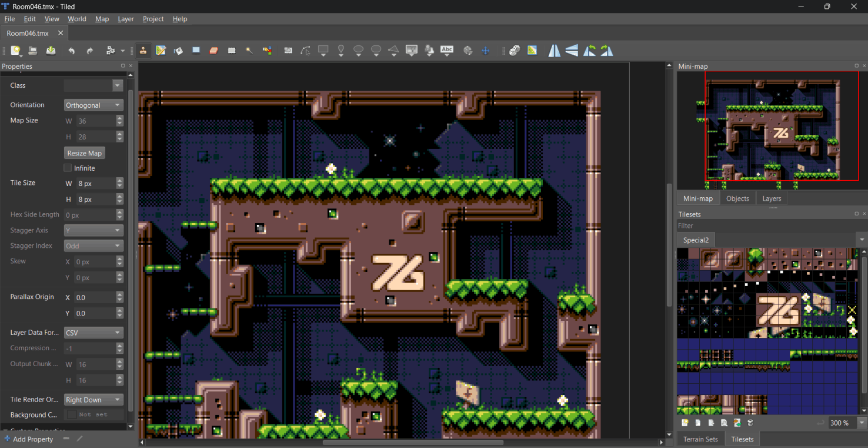Screen dimensions: 868x448
Task: Open the Stagger Index dropdown
Action: 94,245
